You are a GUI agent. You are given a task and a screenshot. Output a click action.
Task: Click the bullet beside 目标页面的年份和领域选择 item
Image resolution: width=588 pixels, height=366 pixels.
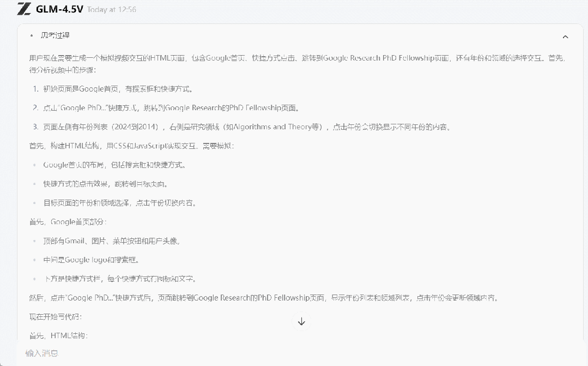(x=34, y=203)
